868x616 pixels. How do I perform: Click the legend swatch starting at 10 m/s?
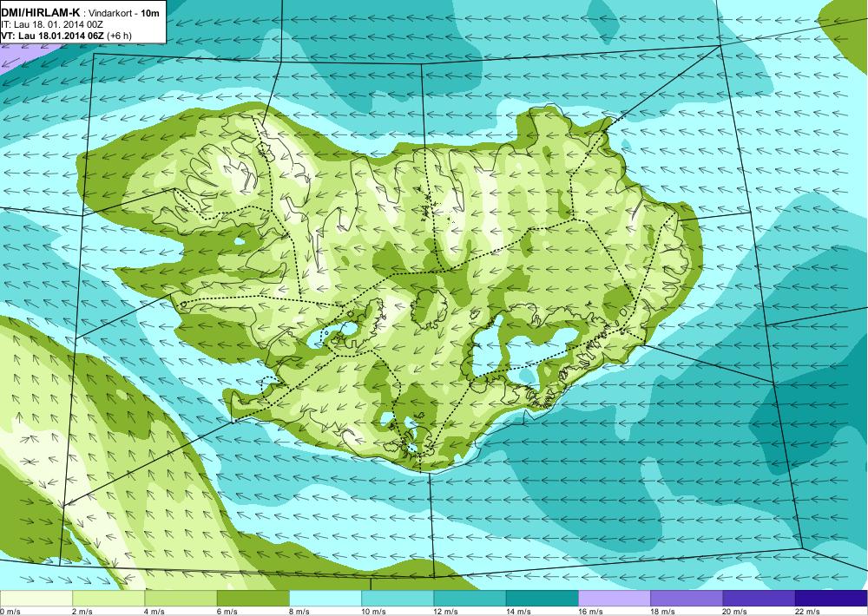[x=398, y=599]
